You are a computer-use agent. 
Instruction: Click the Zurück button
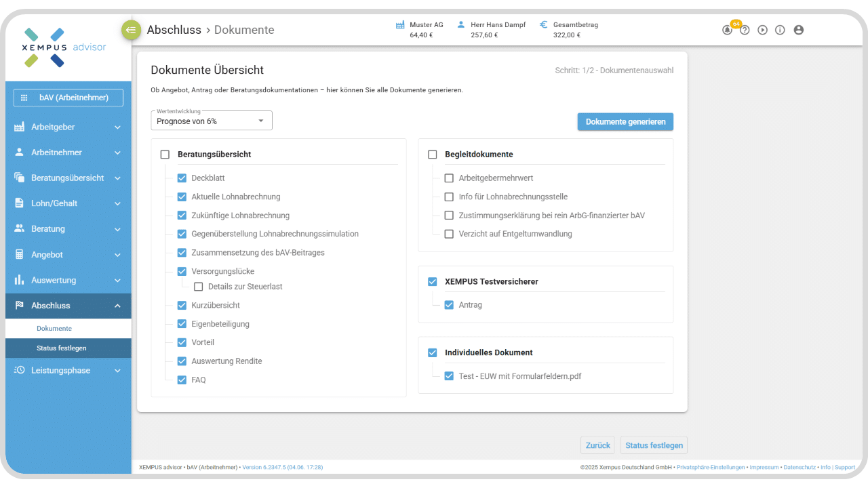(597, 445)
